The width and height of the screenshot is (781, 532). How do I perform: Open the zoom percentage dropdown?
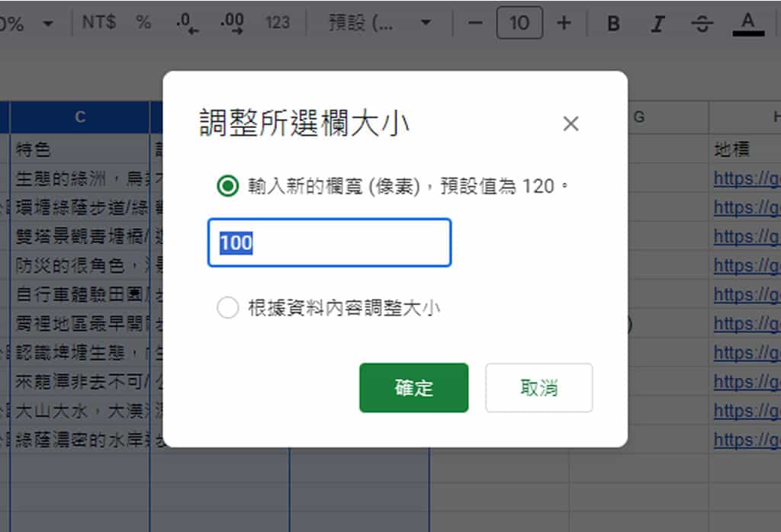[x=31, y=24]
